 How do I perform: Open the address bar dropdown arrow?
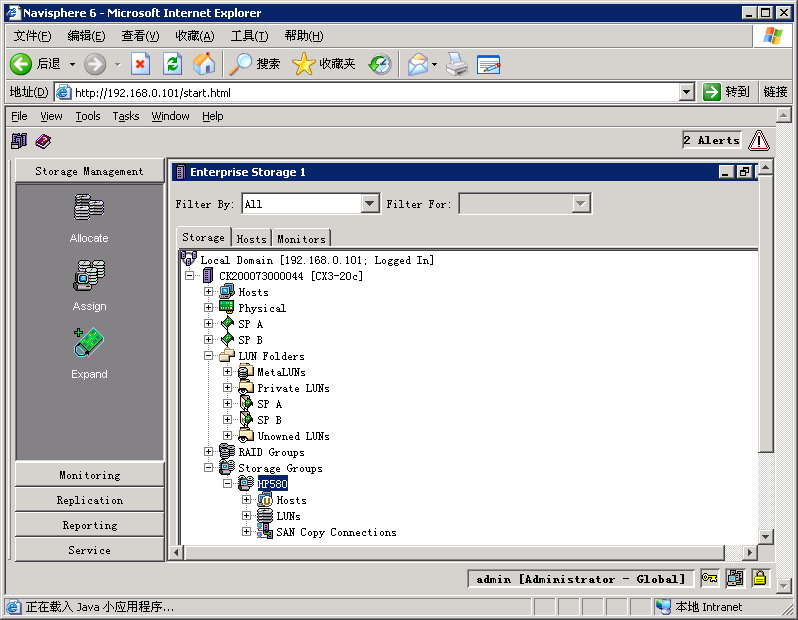point(687,92)
